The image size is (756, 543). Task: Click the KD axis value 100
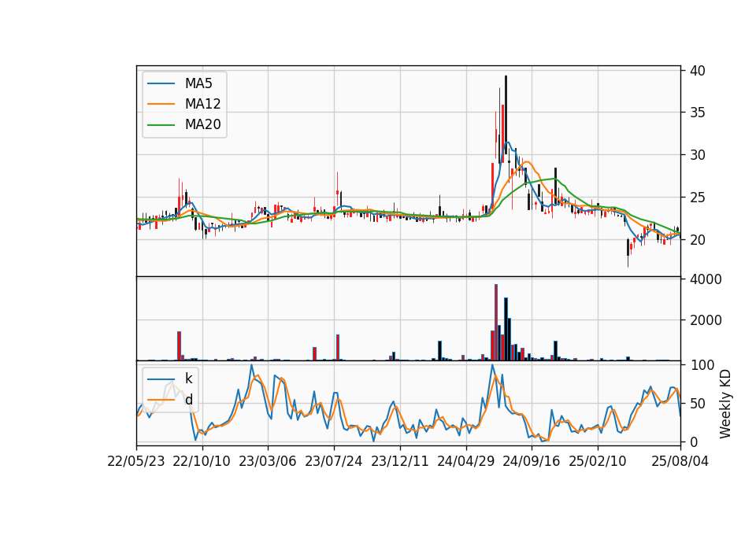click(x=702, y=365)
